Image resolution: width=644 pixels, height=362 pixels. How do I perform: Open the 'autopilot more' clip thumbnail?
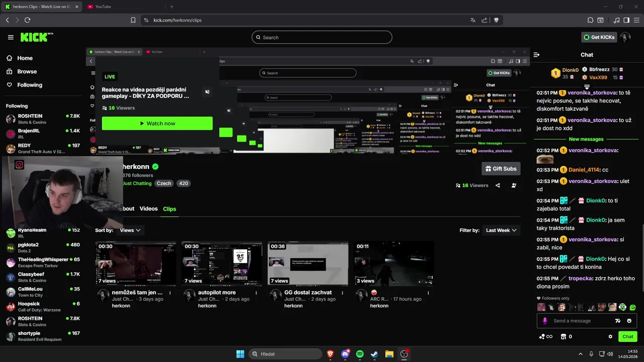tap(222, 263)
